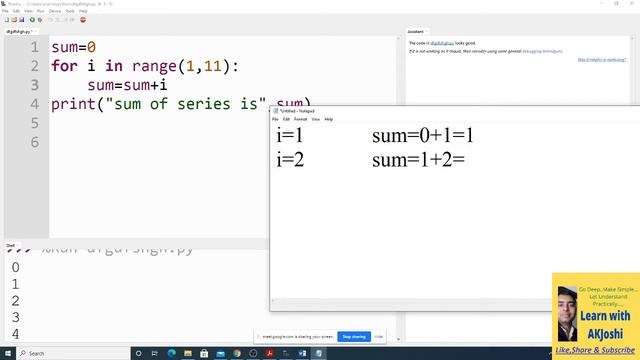Click code line 'sum=0' in editor
This screenshot has height=360, width=640.
73,47
